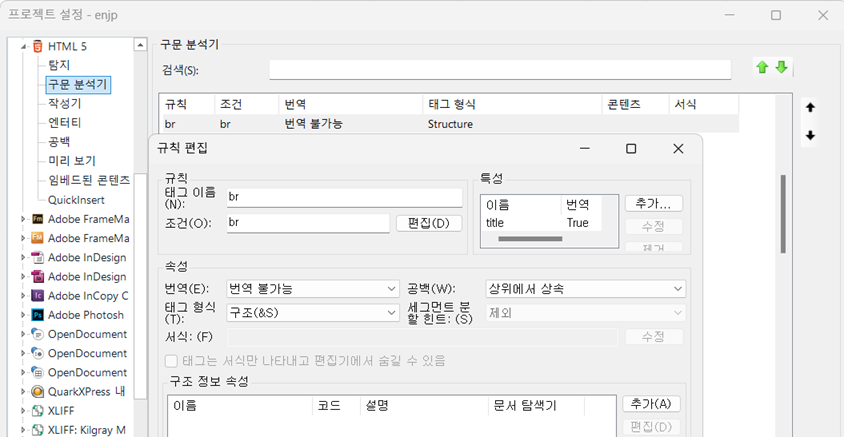
Task: Click the black move-down arrow icon
Action: tap(810, 135)
